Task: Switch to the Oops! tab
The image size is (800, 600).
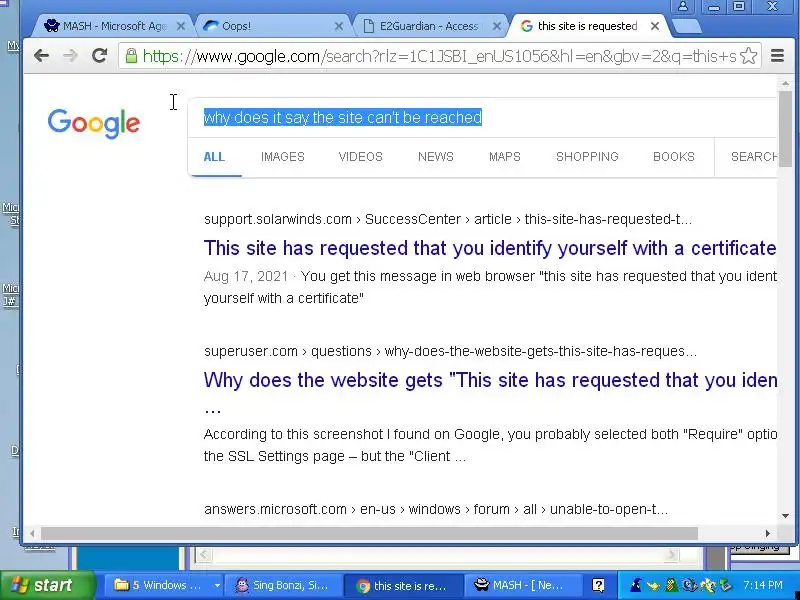Action: tap(273, 26)
